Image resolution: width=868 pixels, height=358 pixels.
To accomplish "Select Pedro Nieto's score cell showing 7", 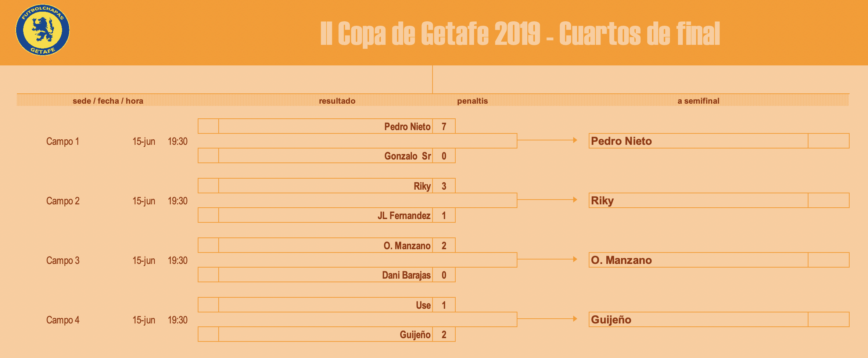I will coord(444,126).
